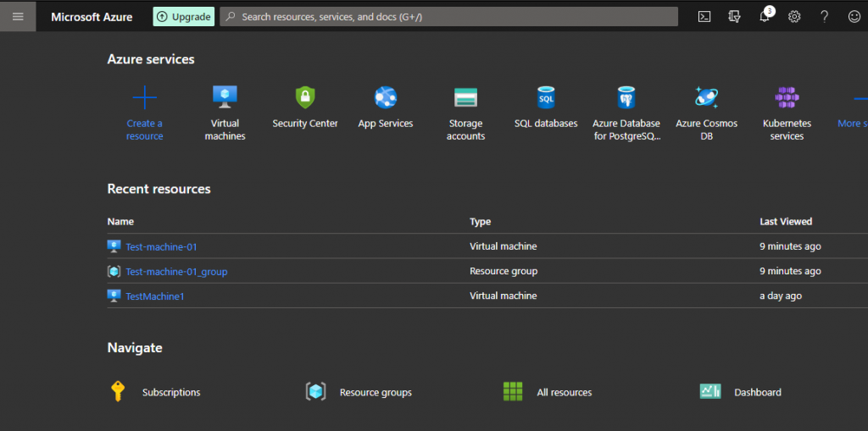Open the Help question mark menu
Viewport: 868px width, 431px height.
(824, 17)
